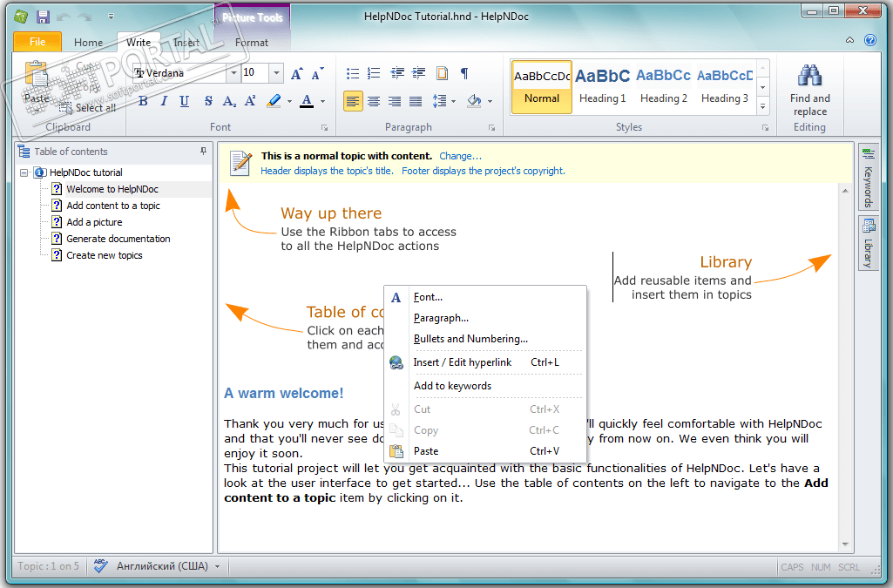This screenshot has height=588, width=893.
Task: Click the Save icon in quick access toolbar
Action: click(43, 17)
